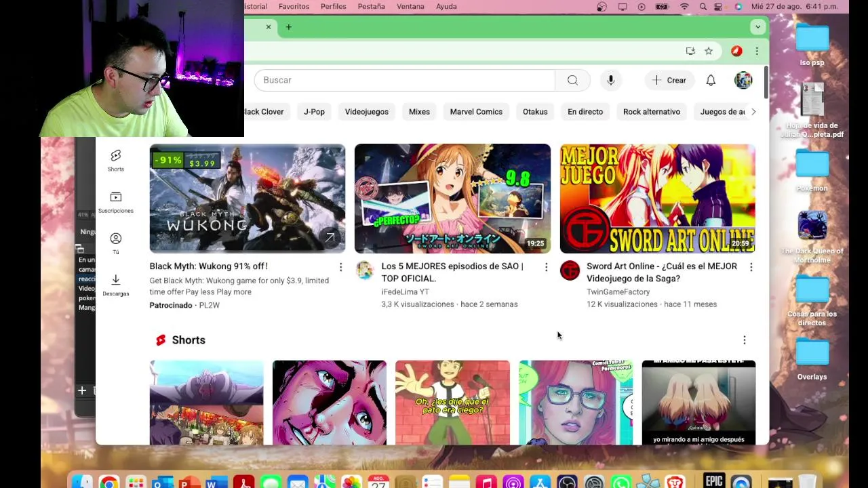This screenshot has height=488, width=868.
Task: Open Favoritos menu in menu bar
Action: pos(294,6)
